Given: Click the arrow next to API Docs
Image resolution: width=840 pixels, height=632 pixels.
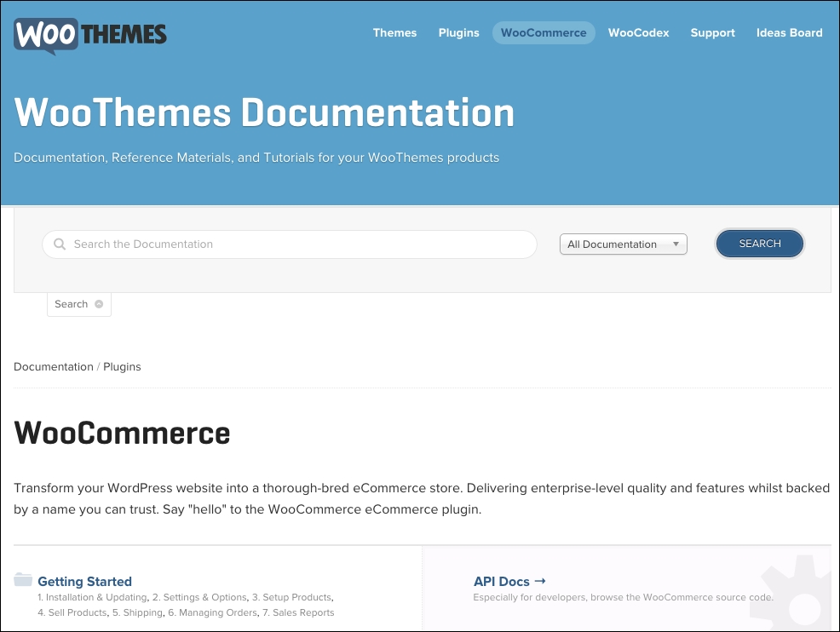Looking at the screenshot, I should click(x=540, y=581).
